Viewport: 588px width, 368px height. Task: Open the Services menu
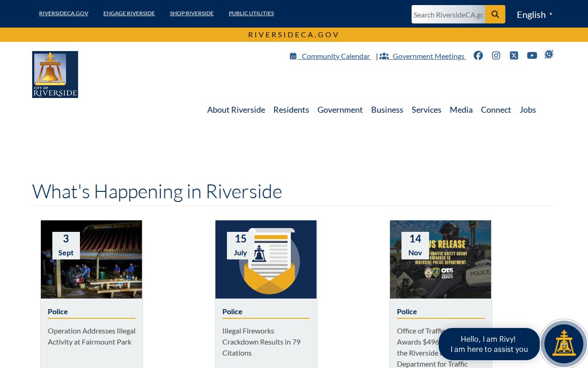click(426, 109)
